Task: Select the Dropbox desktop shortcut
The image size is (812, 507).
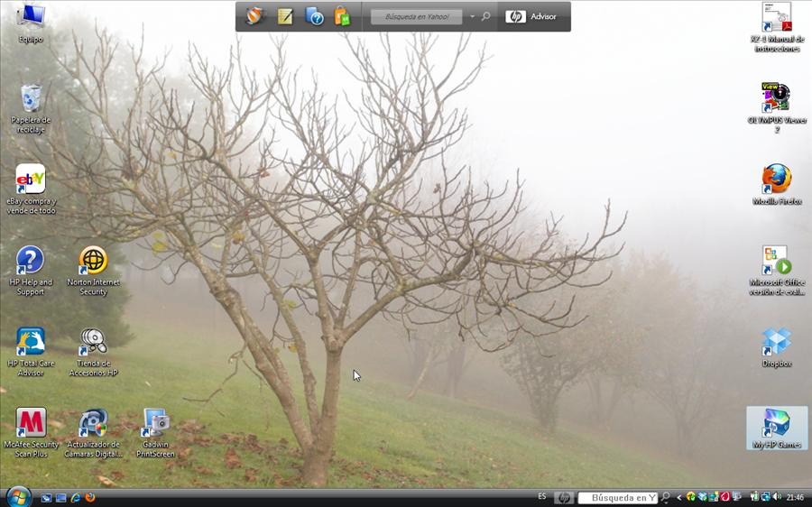Action: pos(777,347)
